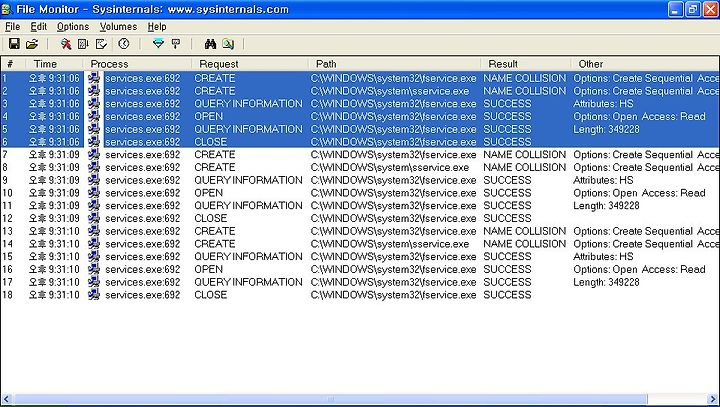The image size is (720, 407).
Task: Select CLOSE request in row 6
Action: 210,142
